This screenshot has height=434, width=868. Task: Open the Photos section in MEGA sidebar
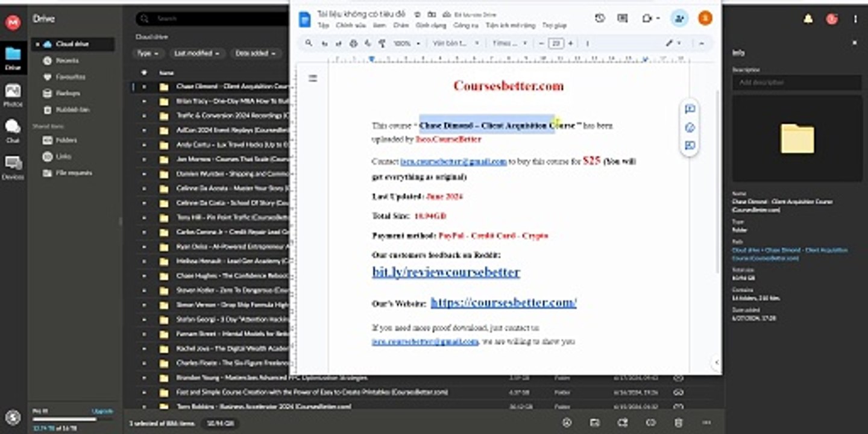[13, 95]
